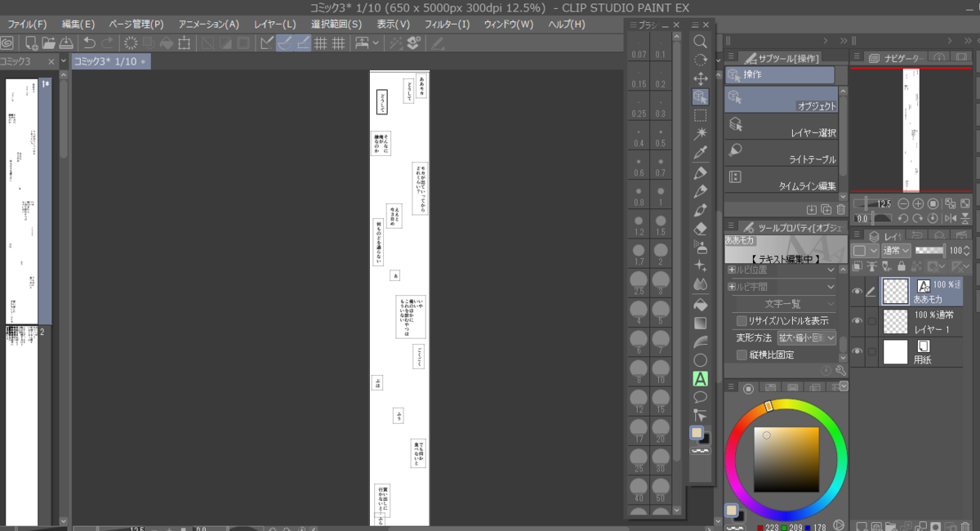Click the Scale/Rotate transform icon
This screenshot has height=531, width=980.
(x=185, y=42)
